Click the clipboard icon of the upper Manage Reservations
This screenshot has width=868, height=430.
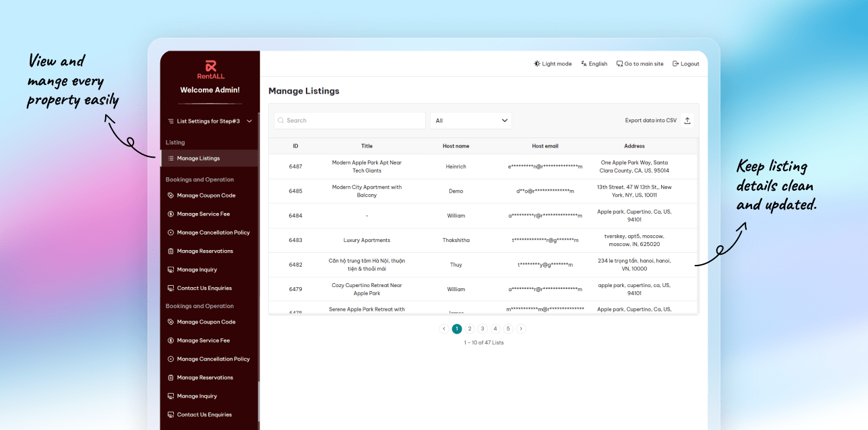[x=170, y=251]
